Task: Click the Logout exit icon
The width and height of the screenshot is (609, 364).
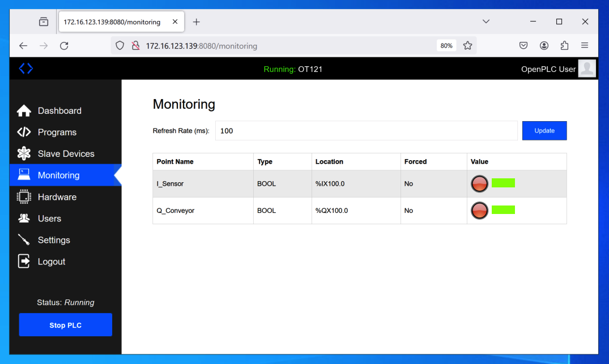Action: [24, 261]
